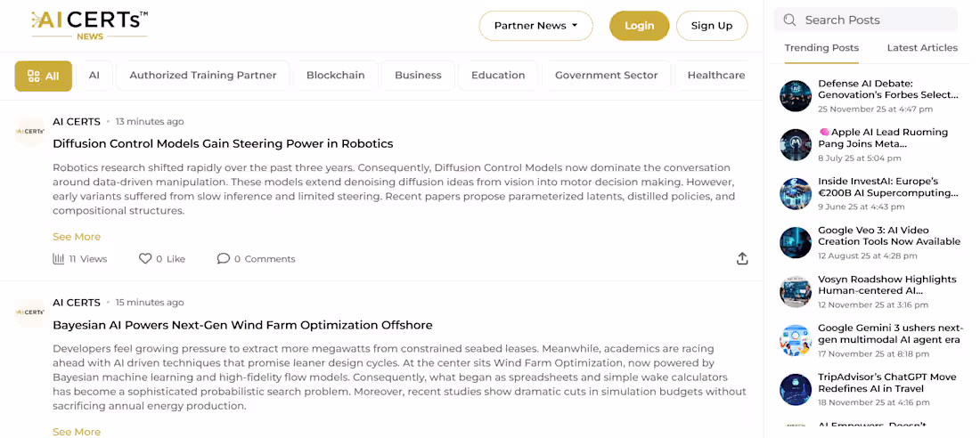The image size is (980, 438).
Task: Open the Google Veo 3 trending post thumbnail
Action: pyautogui.click(x=796, y=242)
